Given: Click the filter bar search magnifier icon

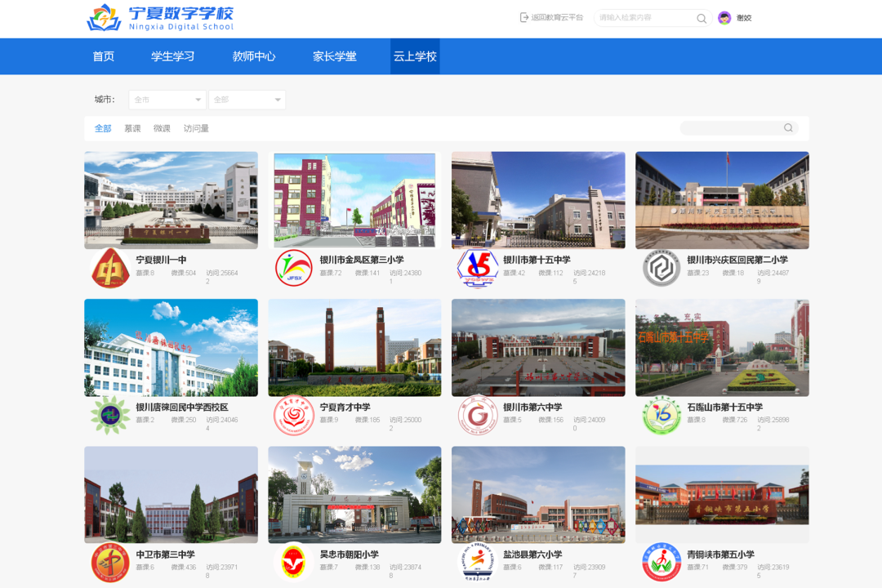Looking at the screenshot, I should 788,128.
